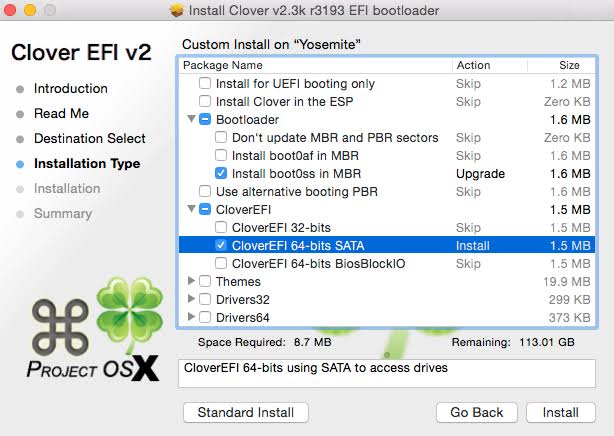Enable the Themes package checkbox
This screenshot has height=436, width=614.
tap(205, 282)
